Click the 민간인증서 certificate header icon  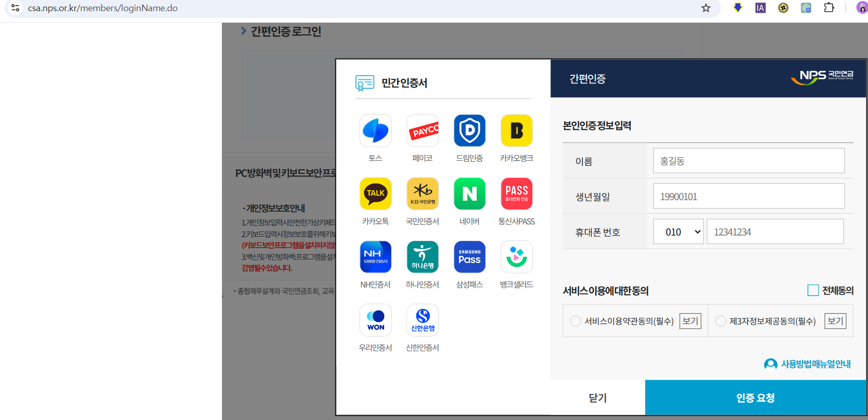click(364, 83)
